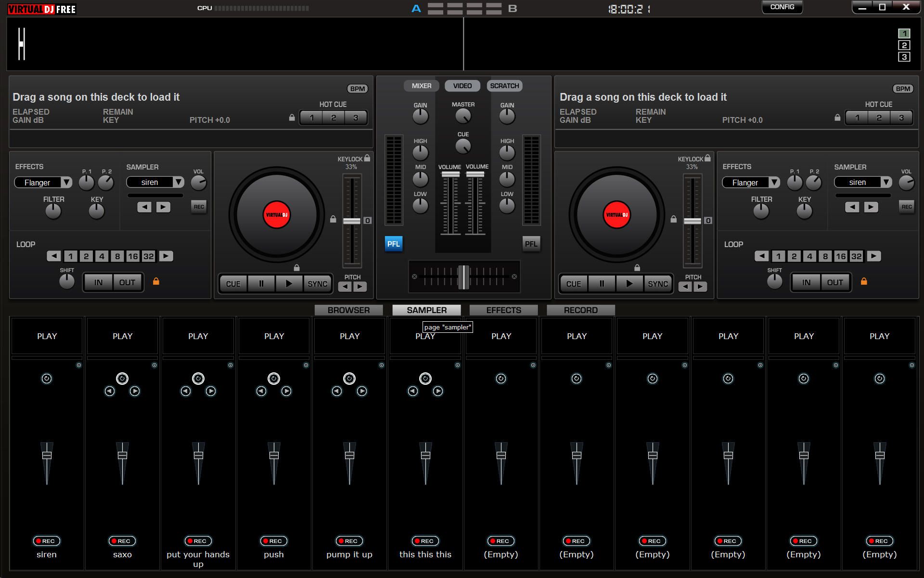The height and width of the screenshot is (578, 924).
Task: Switch to the SAMPLER tab
Action: (x=426, y=310)
